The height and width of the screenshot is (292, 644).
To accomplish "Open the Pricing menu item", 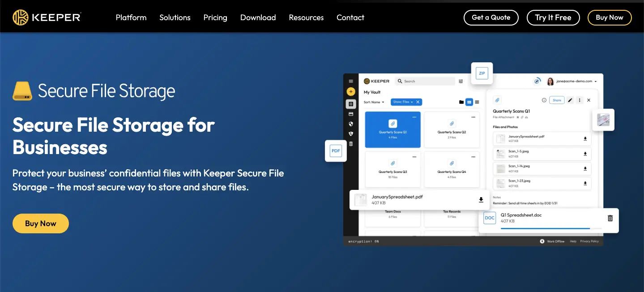I will 215,17.
